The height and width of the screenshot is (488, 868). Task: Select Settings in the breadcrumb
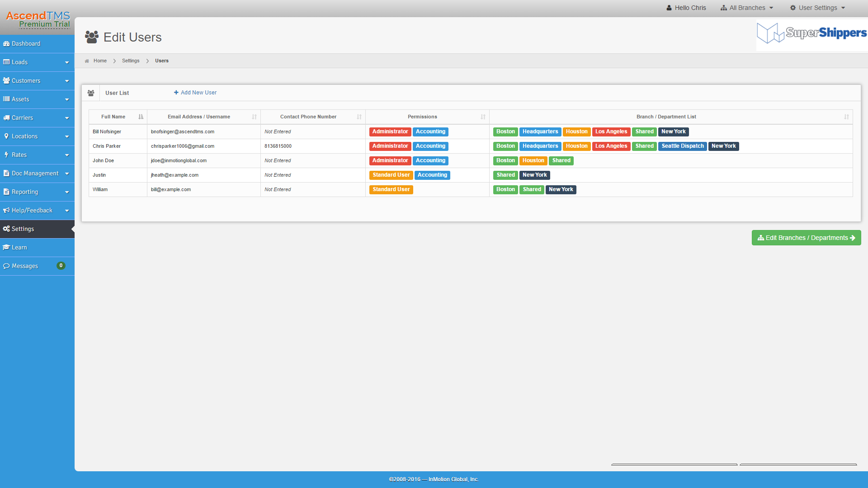(x=131, y=61)
